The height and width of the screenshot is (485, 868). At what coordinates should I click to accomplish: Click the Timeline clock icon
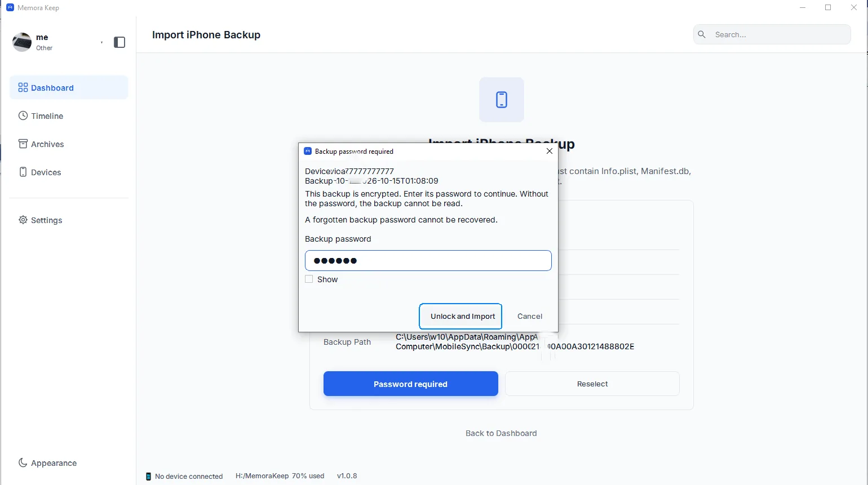pyautogui.click(x=23, y=115)
